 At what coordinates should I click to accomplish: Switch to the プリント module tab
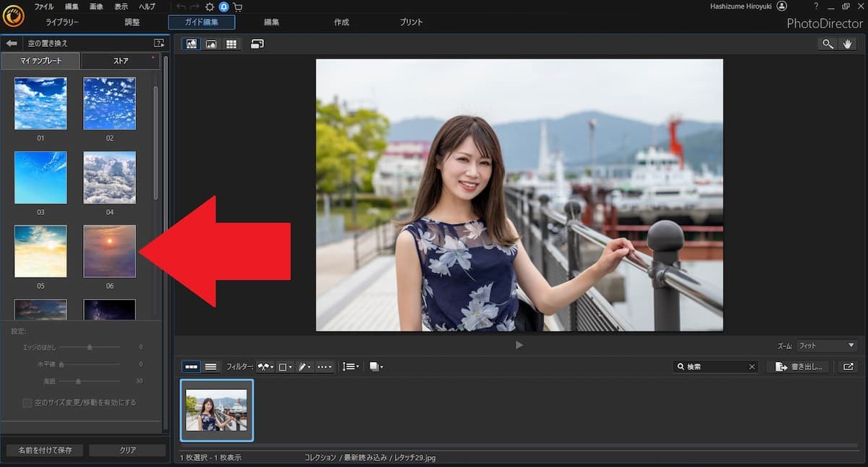[412, 22]
